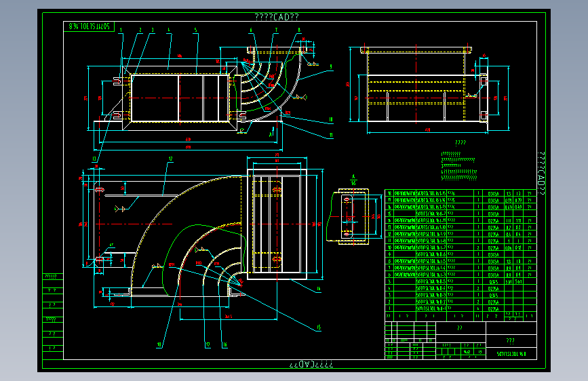This screenshot has height=381, width=588.
Task: Click balloon callout number 5 above the top view
Action: point(195,30)
